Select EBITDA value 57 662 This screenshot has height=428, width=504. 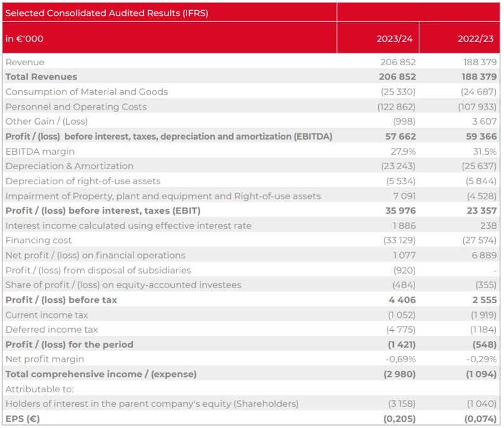(x=401, y=137)
